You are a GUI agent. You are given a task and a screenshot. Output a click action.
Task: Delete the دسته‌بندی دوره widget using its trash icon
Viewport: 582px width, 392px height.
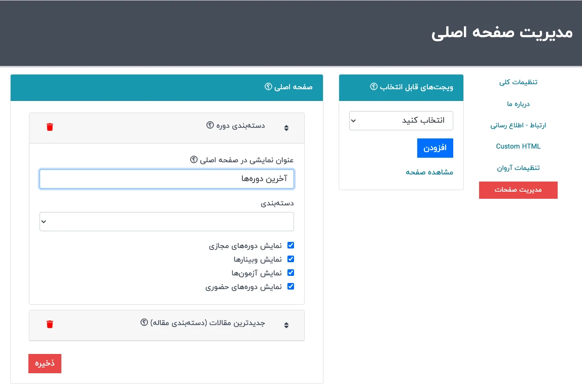point(50,127)
